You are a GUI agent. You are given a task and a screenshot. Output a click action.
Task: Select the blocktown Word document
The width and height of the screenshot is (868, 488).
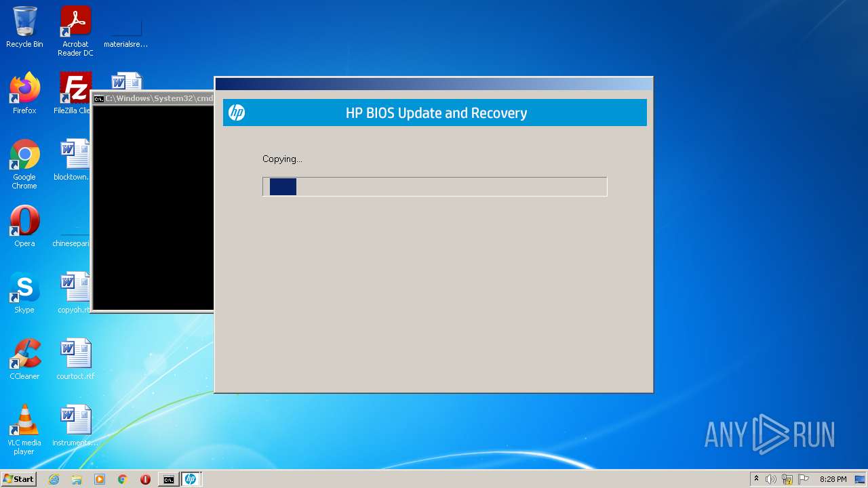72,160
